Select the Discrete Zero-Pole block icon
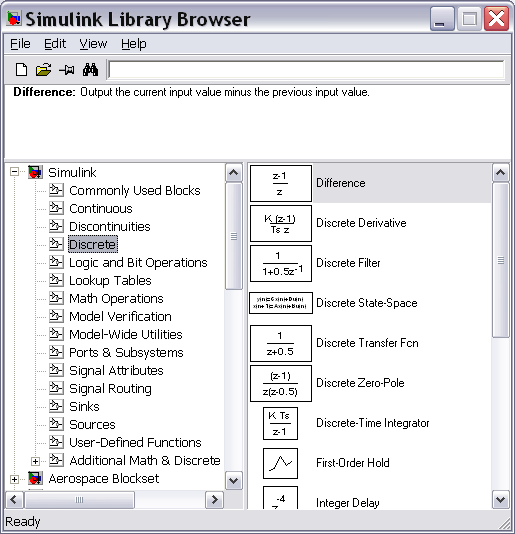515x534 pixels. [x=281, y=383]
